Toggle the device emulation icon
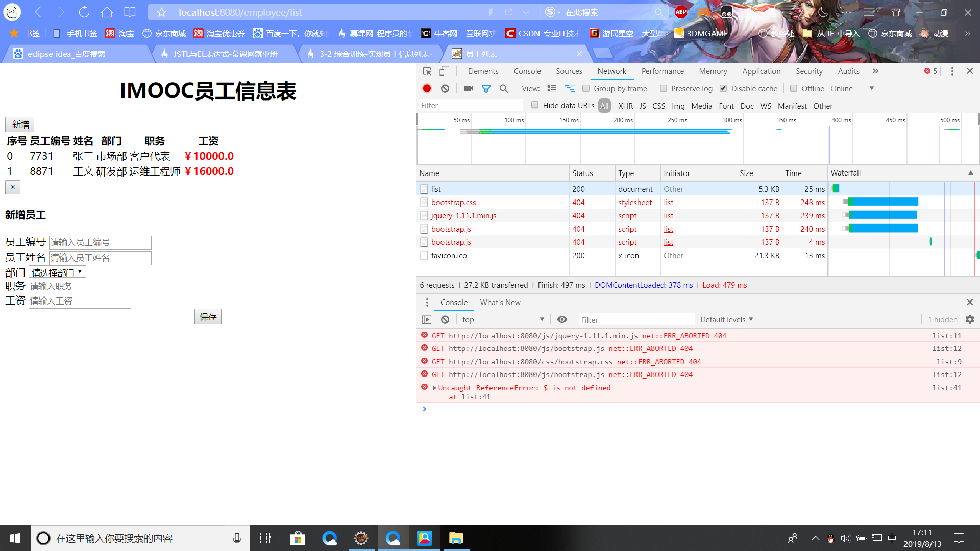 (444, 71)
